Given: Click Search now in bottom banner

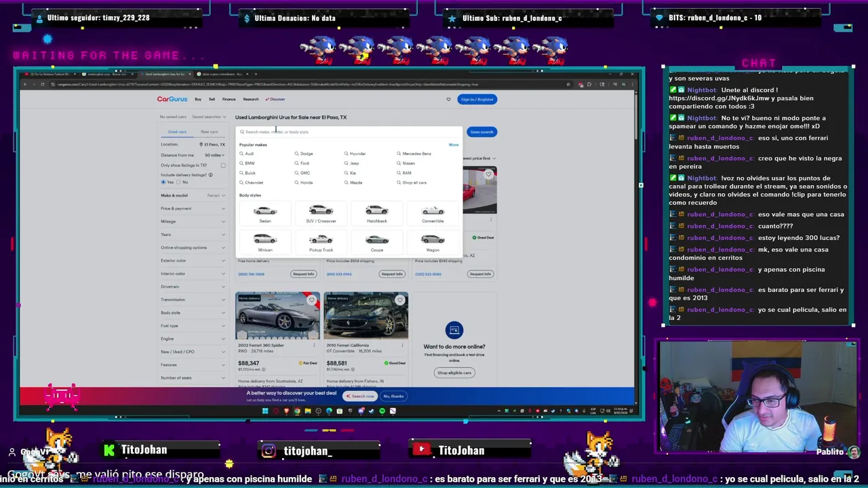Looking at the screenshot, I should 360,396.
